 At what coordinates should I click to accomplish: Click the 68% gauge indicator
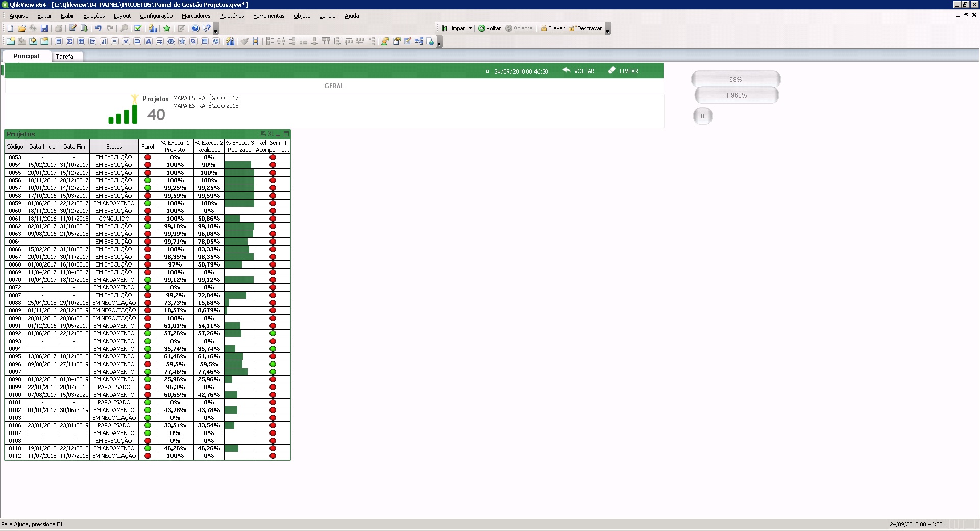click(x=736, y=79)
